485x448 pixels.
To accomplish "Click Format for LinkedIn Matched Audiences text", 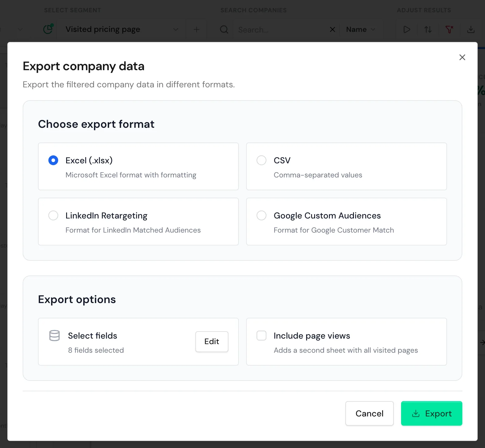I will pos(133,230).
